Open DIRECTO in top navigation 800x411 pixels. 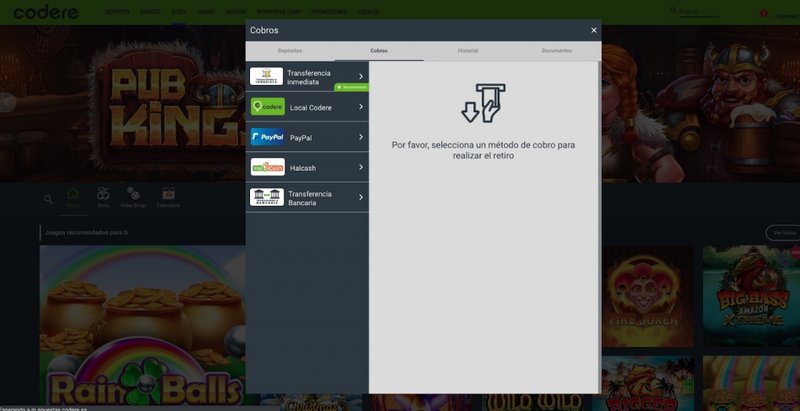coord(151,12)
